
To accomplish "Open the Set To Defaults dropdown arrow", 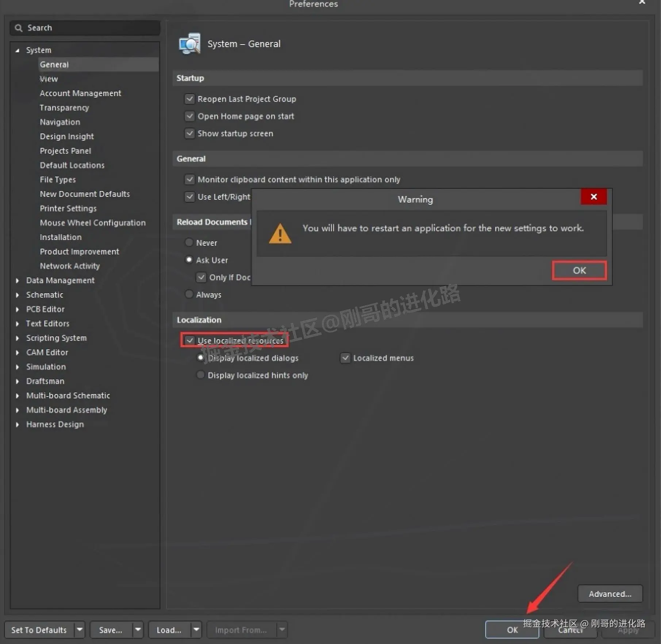I will [x=80, y=629].
